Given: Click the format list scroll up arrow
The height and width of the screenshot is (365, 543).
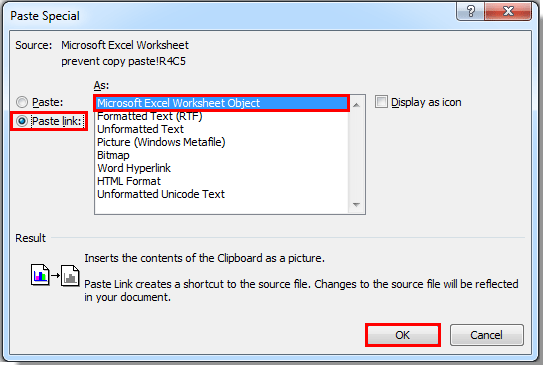Looking at the screenshot, I should [356, 104].
